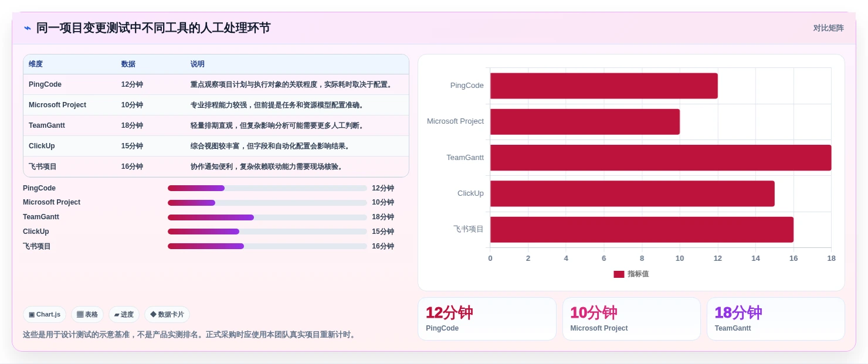Click the 16分钟 value beside the progress bar
The image size is (868, 364).
pyautogui.click(x=383, y=246)
